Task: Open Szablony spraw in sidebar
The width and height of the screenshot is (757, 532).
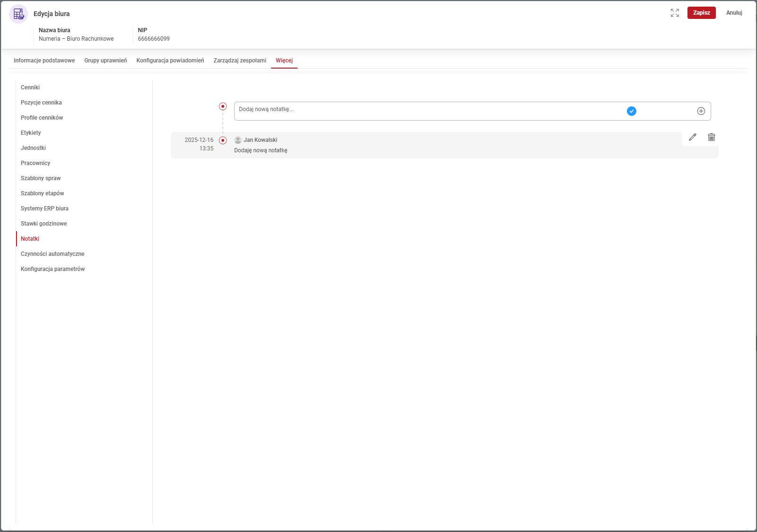Action: pyautogui.click(x=41, y=178)
